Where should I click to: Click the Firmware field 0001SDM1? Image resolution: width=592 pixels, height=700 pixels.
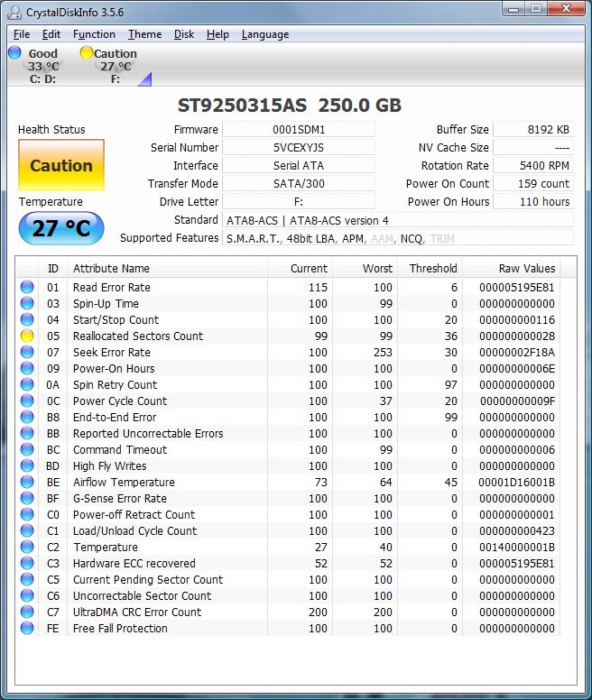(x=299, y=130)
